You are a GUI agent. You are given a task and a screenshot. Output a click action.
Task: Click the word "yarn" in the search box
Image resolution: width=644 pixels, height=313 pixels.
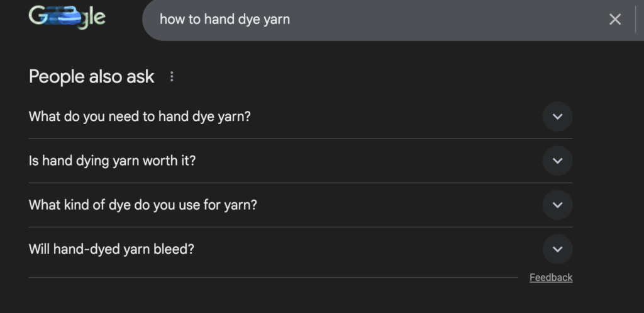[x=276, y=20]
